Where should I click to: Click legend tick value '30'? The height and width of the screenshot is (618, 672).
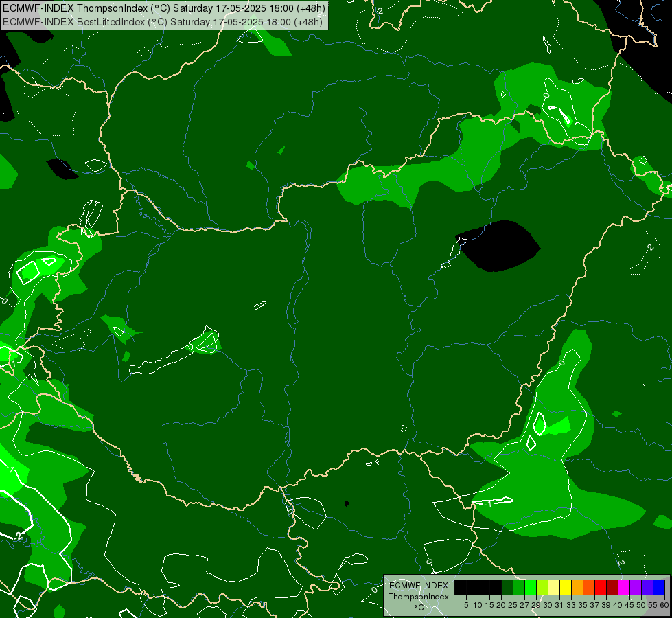click(x=548, y=605)
